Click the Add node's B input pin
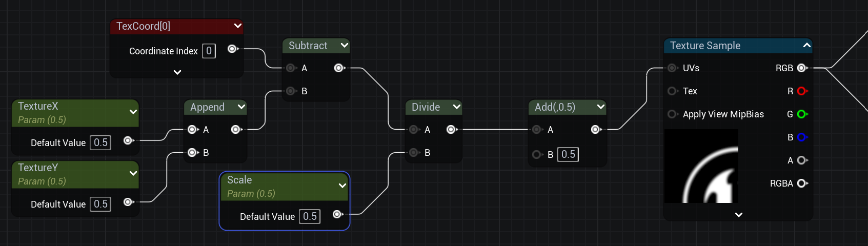The image size is (868, 246). (537, 154)
